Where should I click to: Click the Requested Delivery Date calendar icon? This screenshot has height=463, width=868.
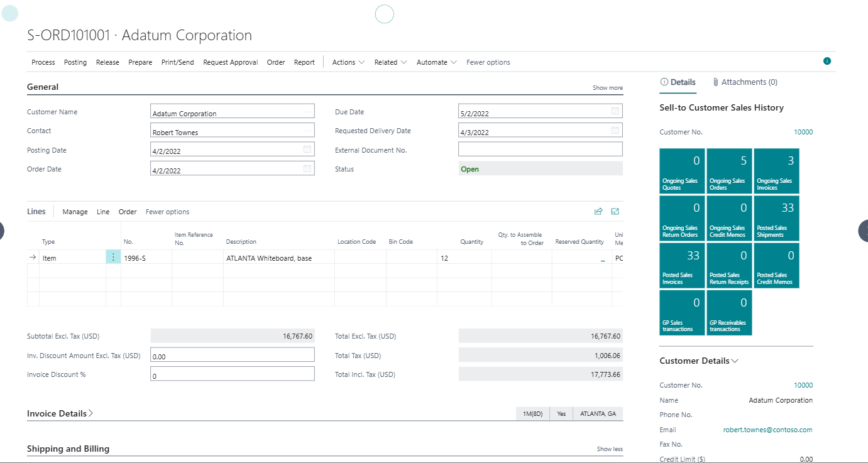click(615, 131)
